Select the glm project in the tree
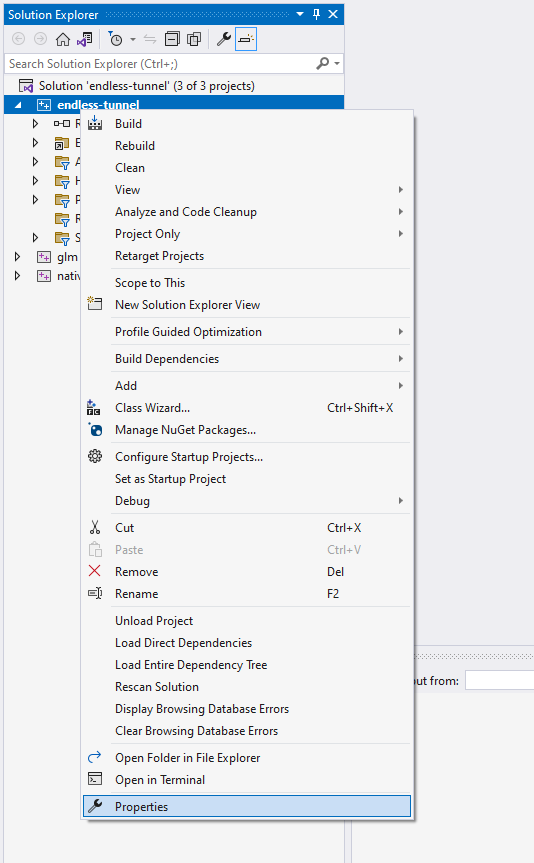 click(67, 257)
